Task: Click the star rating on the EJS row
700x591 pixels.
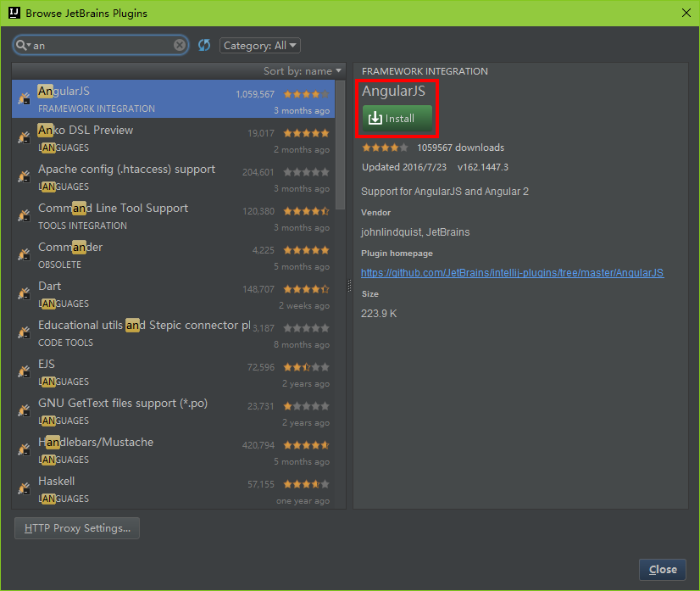Action: pyautogui.click(x=306, y=367)
